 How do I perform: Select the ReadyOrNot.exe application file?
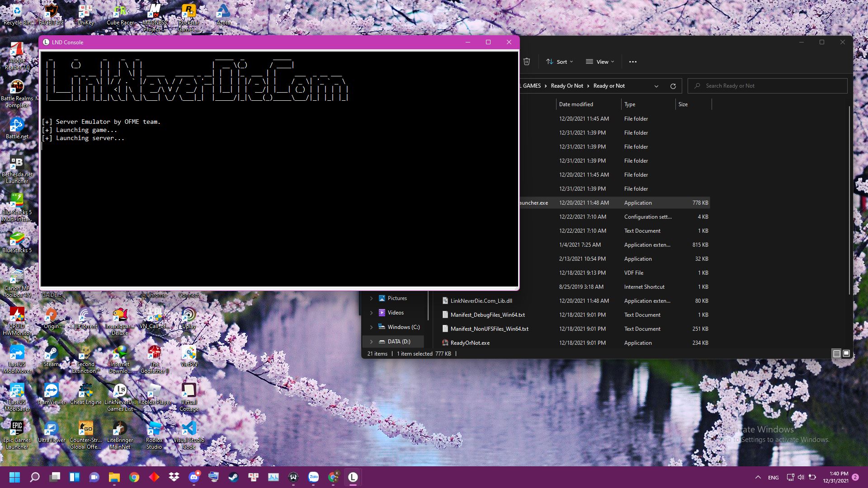(470, 343)
